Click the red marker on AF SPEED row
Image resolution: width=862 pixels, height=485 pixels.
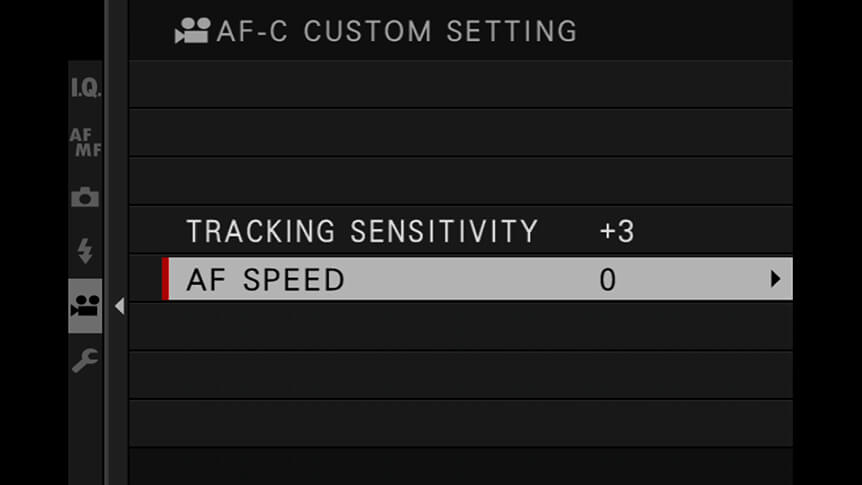[165, 279]
